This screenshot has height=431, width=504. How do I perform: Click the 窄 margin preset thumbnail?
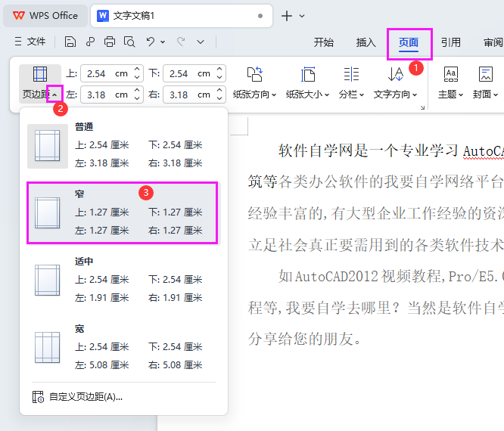(48, 213)
